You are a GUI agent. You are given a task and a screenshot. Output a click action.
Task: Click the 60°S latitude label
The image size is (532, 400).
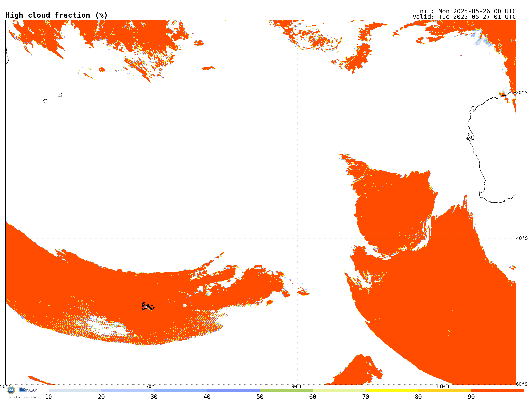coord(522,384)
